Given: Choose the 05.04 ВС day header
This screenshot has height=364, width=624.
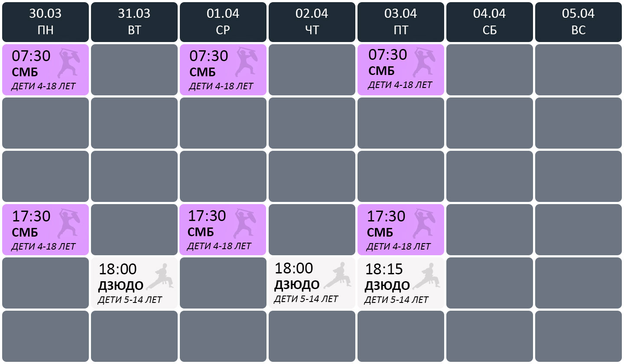Looking at the screenshot, I should click(x=578, y=22).
